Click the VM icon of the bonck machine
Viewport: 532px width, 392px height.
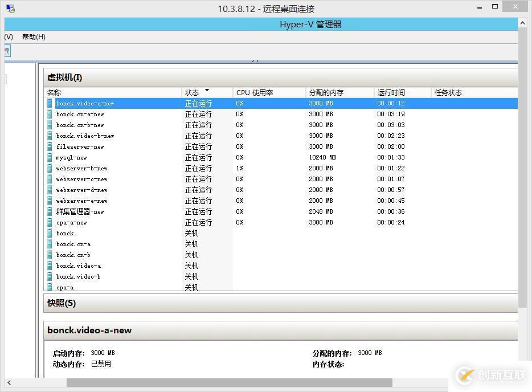click(x=50, y=234)
